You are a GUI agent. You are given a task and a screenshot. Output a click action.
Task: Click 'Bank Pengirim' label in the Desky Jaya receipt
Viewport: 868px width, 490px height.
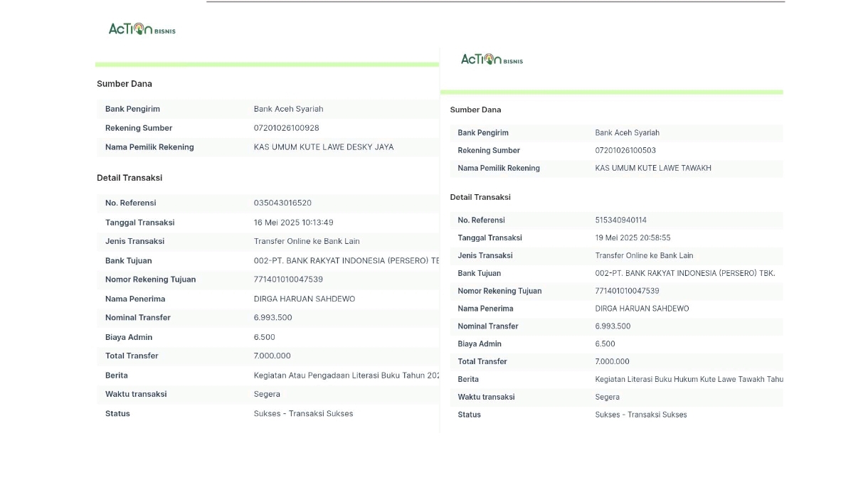coord(132,110)
